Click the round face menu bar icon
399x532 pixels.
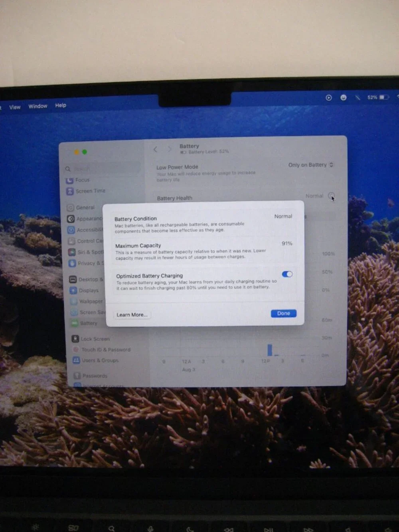[x=344, y=98]
